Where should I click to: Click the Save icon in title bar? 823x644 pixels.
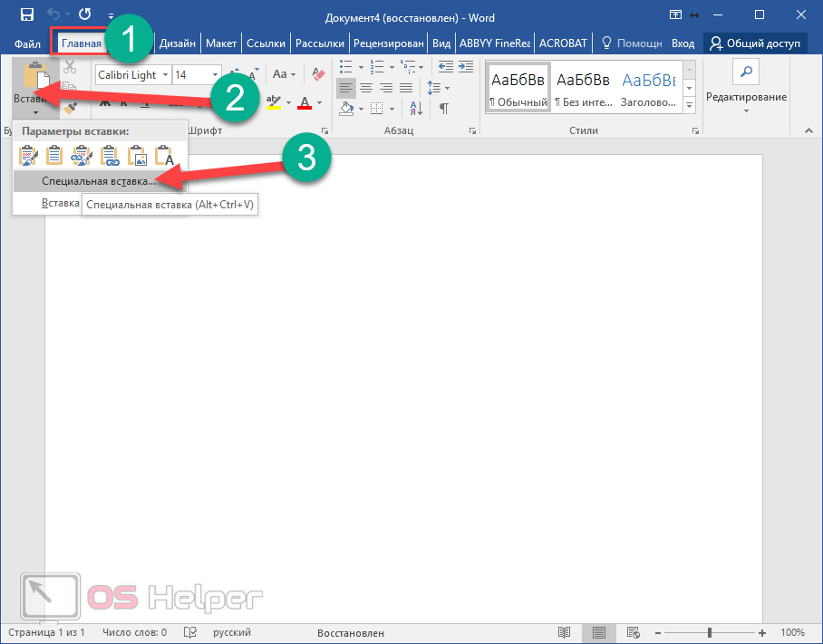tap(27, 14)
